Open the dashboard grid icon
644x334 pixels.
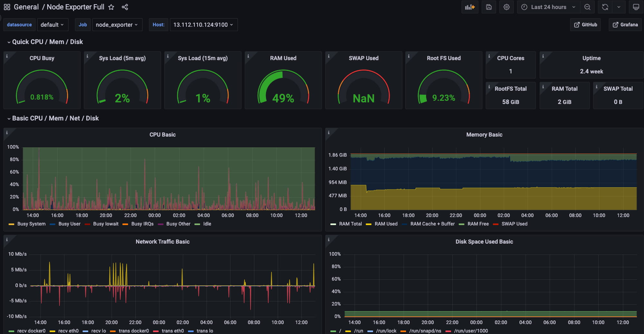[7, 7]
